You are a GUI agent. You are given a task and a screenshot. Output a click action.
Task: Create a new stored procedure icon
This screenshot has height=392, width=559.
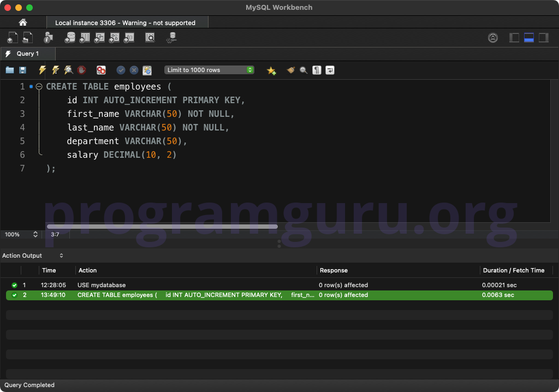(114, 38)
